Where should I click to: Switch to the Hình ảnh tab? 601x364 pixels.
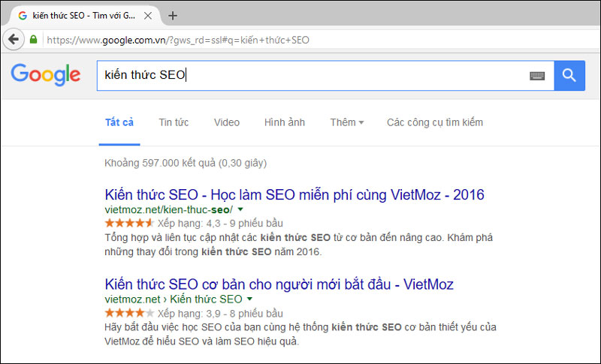(285, 122)
